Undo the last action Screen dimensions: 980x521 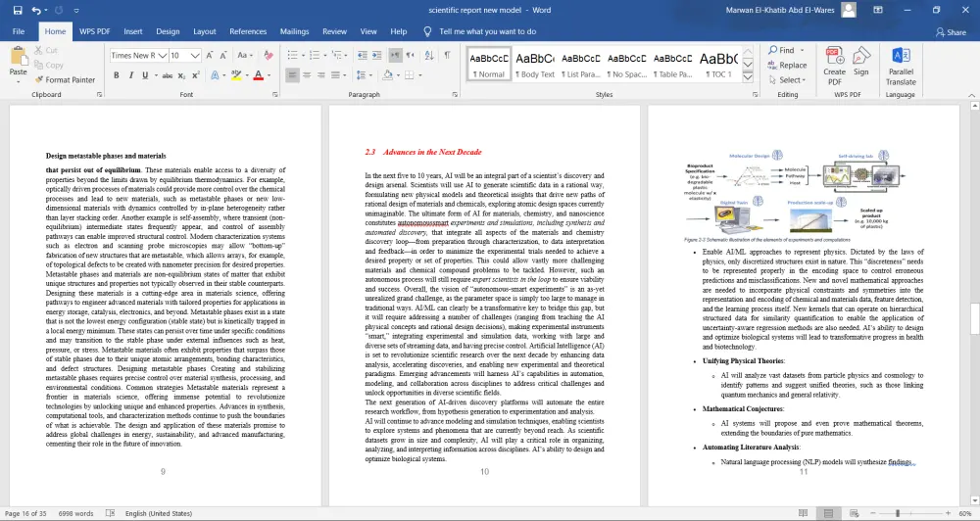pos(36,10)
